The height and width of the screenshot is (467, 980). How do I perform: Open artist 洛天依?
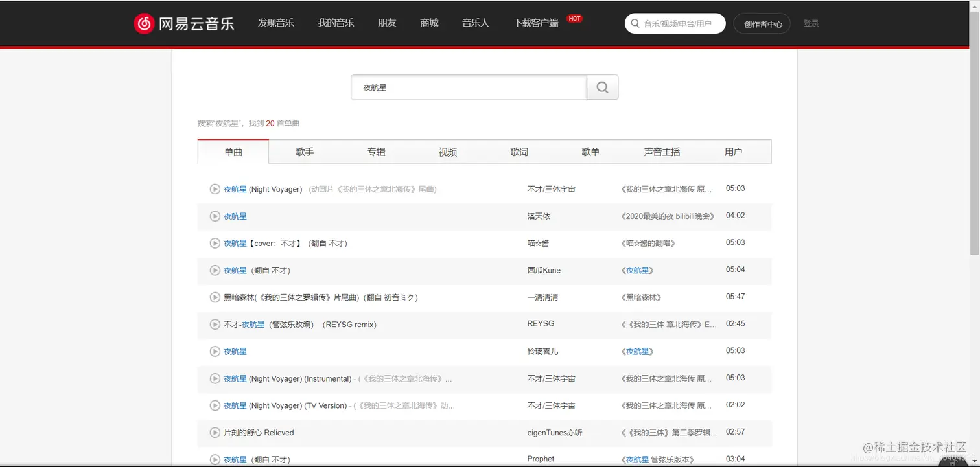point(539,216)
